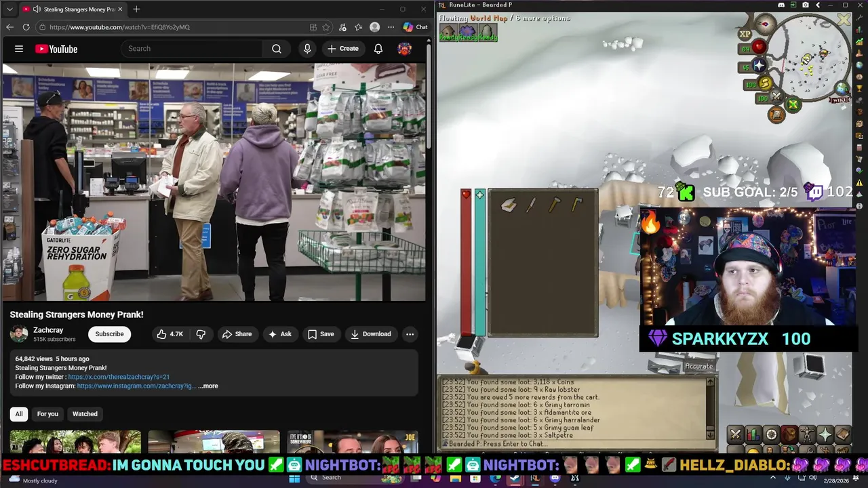This screenshot has width=868, height=488.
Task: Mute the Stealing Strangers browser tab
Action: 36,9
